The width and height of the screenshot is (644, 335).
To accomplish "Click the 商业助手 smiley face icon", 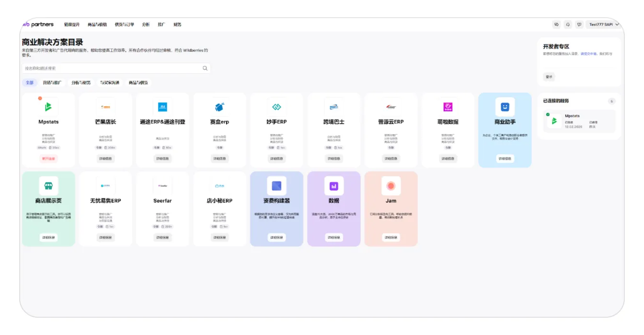I will [x=505, y=107].
